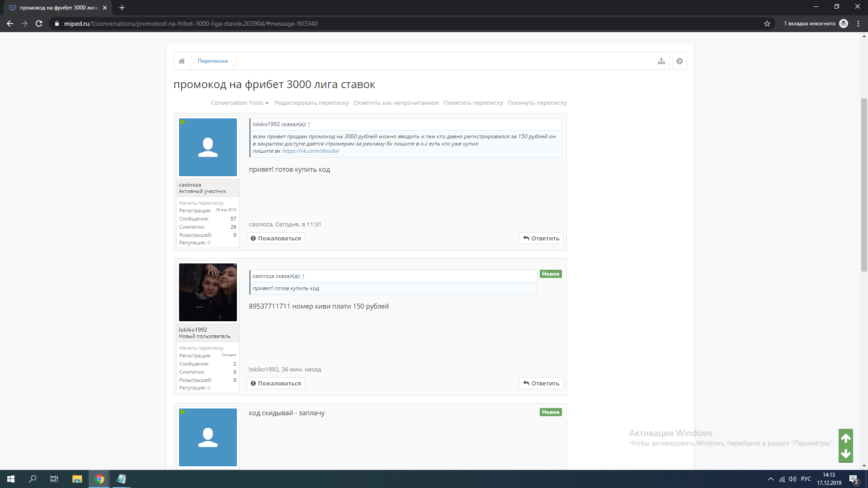This screenshot has height=488, width=868.
Task: Open the notepad-like app on the taskbar
Action: (121, 479)
